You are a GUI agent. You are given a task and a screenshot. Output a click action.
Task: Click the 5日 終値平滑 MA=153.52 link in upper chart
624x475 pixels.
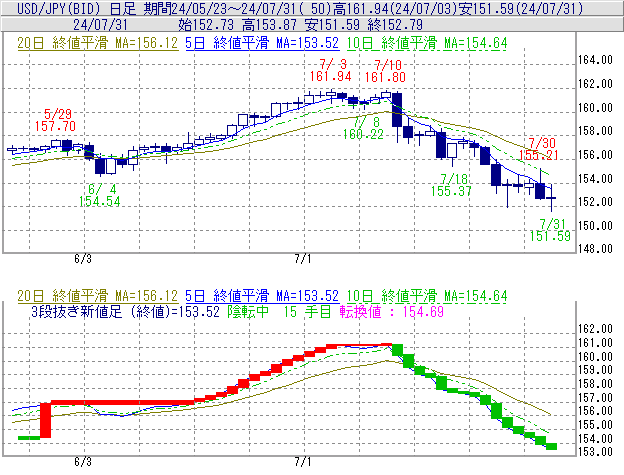[x=262, y=43]
